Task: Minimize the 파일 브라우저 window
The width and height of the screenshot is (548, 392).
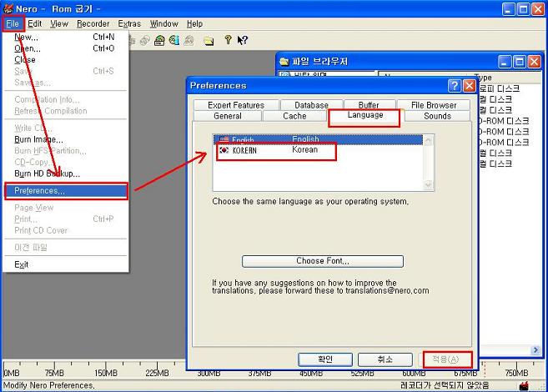Action: pos(505,62)
